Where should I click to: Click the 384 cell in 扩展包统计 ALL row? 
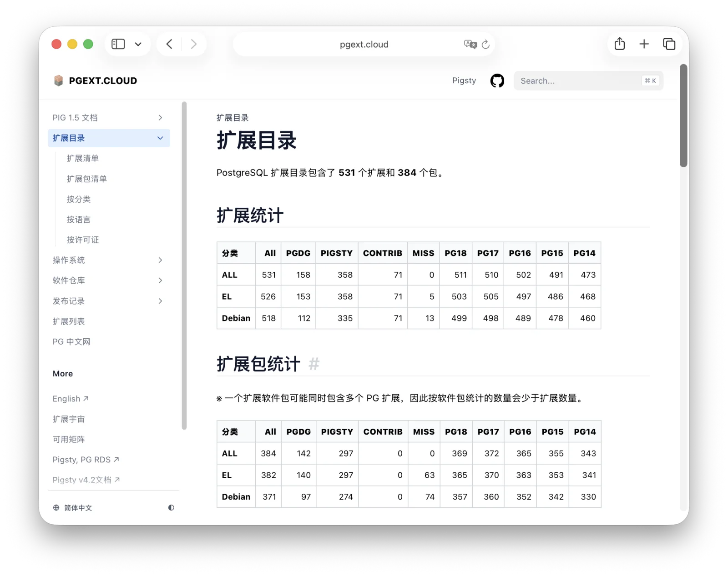268,453
